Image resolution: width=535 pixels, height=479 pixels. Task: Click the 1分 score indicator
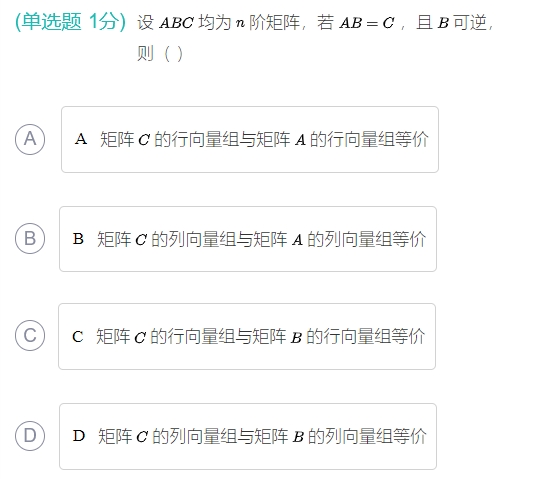click(104, 21)
